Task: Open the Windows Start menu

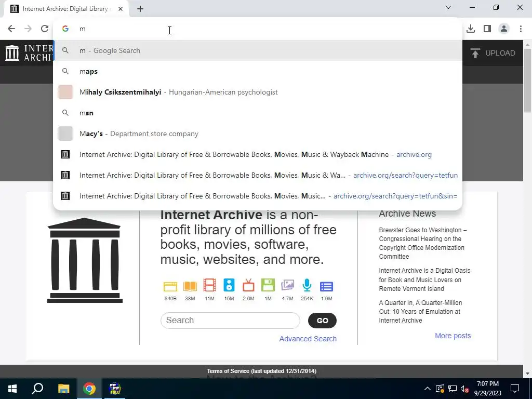Action: coord(12,389)
